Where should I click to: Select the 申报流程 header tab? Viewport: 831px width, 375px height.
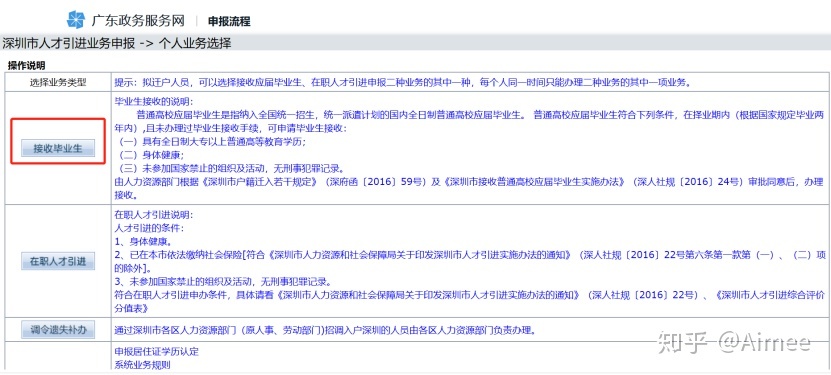(x=229, y=22)
